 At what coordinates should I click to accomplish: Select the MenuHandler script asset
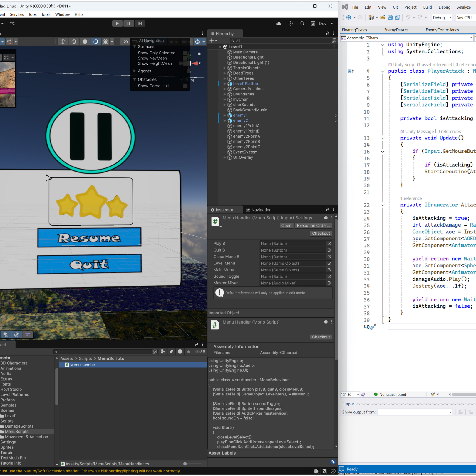83,365
